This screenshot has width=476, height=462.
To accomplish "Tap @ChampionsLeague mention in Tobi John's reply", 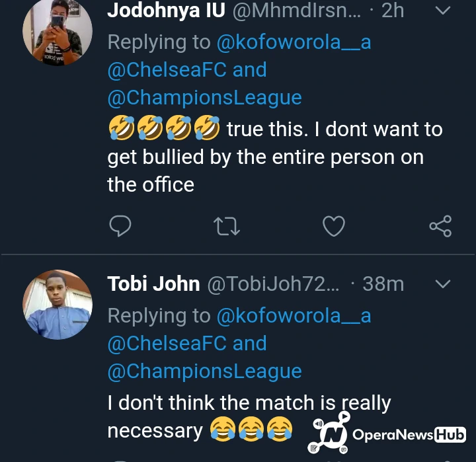I will pos(204,371).
